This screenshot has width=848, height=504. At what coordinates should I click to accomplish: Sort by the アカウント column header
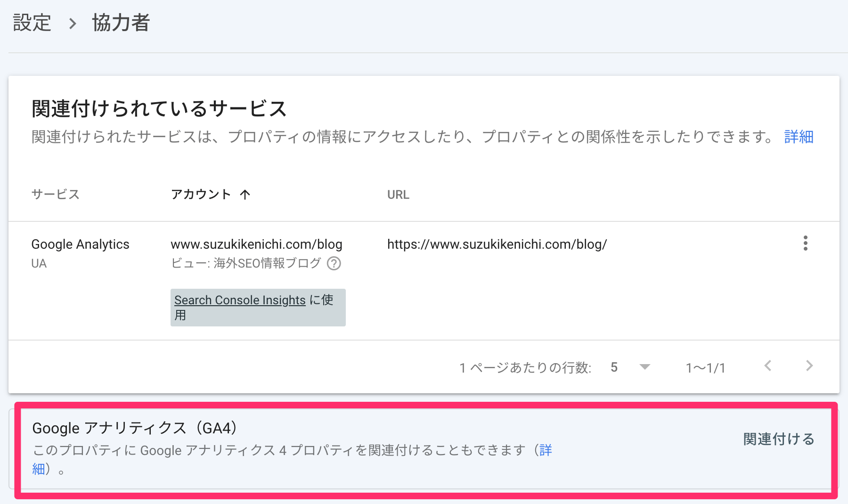201,195
